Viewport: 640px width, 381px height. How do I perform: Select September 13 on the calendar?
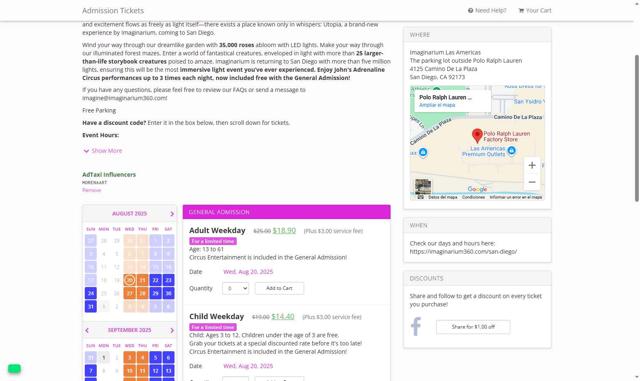169,370
